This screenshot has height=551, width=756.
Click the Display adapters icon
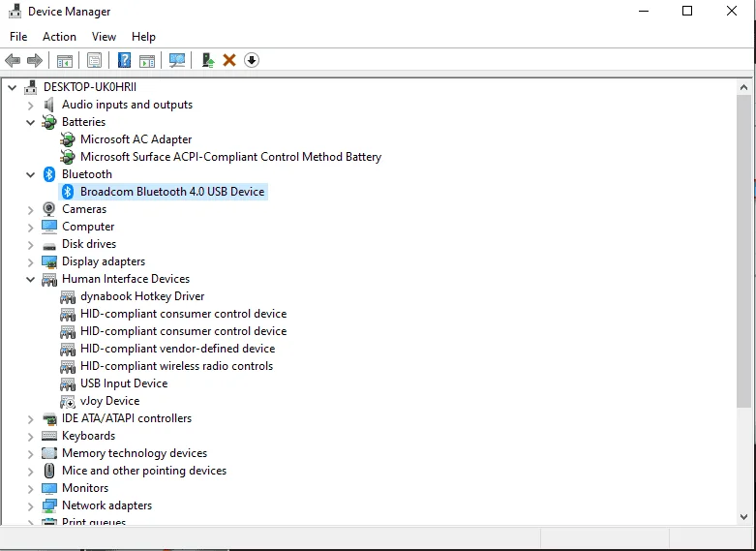point(49,261)
